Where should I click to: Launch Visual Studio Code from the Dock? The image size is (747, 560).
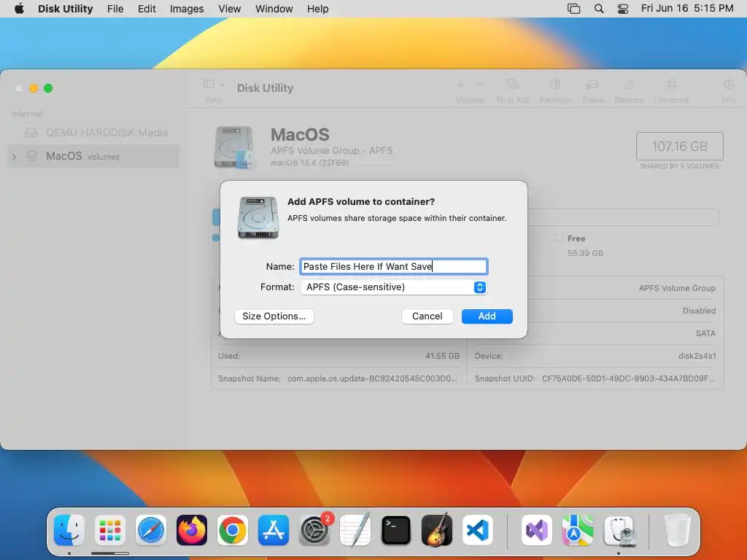(477, 530)
